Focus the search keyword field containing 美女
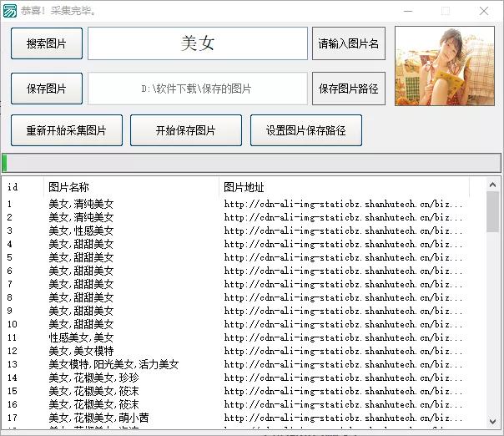Screen dimensions: 504x436 click(x=198, y=43)
